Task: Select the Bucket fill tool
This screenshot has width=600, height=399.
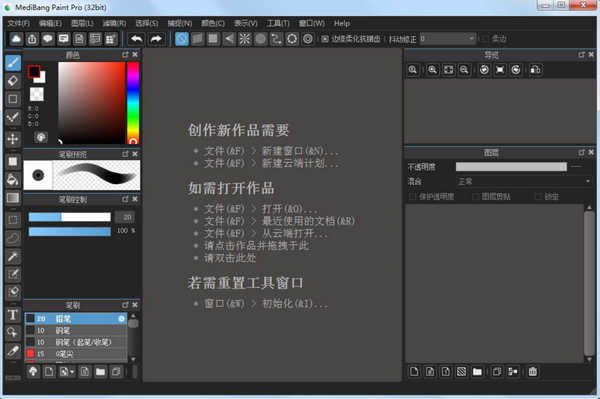Action: pos(13,179)
